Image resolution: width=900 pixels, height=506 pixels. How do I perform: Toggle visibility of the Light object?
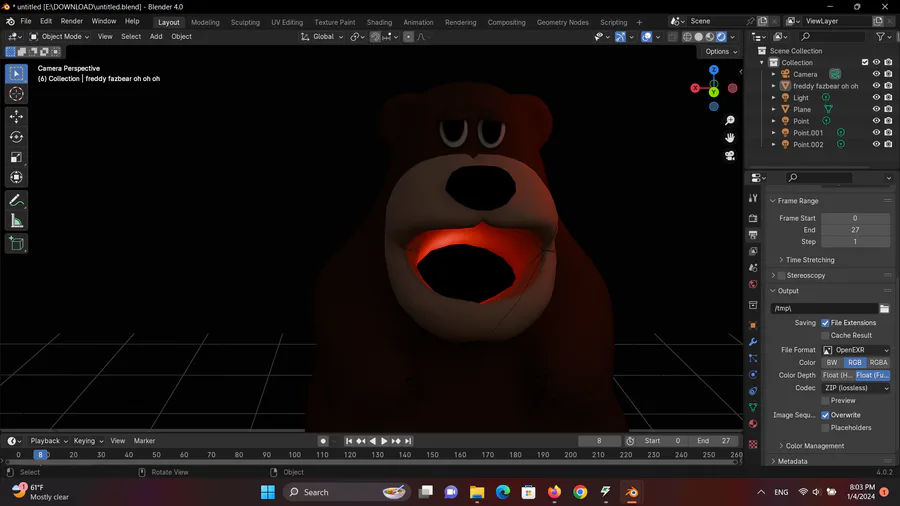[876, 98]
